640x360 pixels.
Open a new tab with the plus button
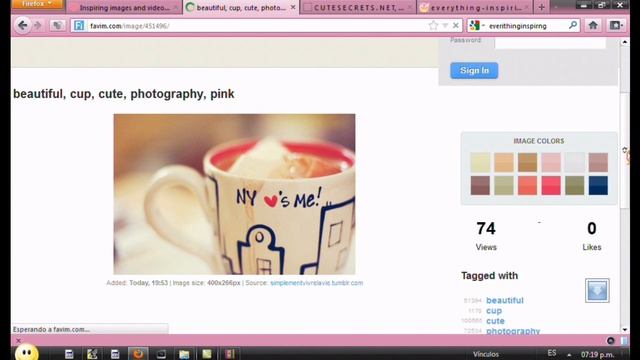coord(541,7)
